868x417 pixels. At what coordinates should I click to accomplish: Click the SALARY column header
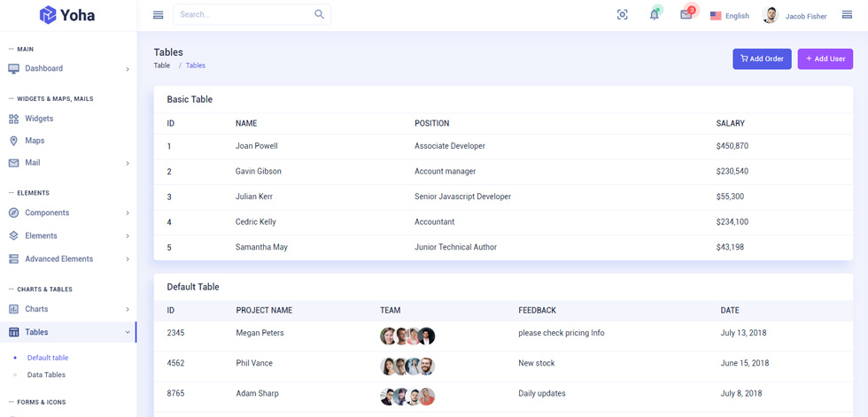pyautogui.click(x=730, y=123)
